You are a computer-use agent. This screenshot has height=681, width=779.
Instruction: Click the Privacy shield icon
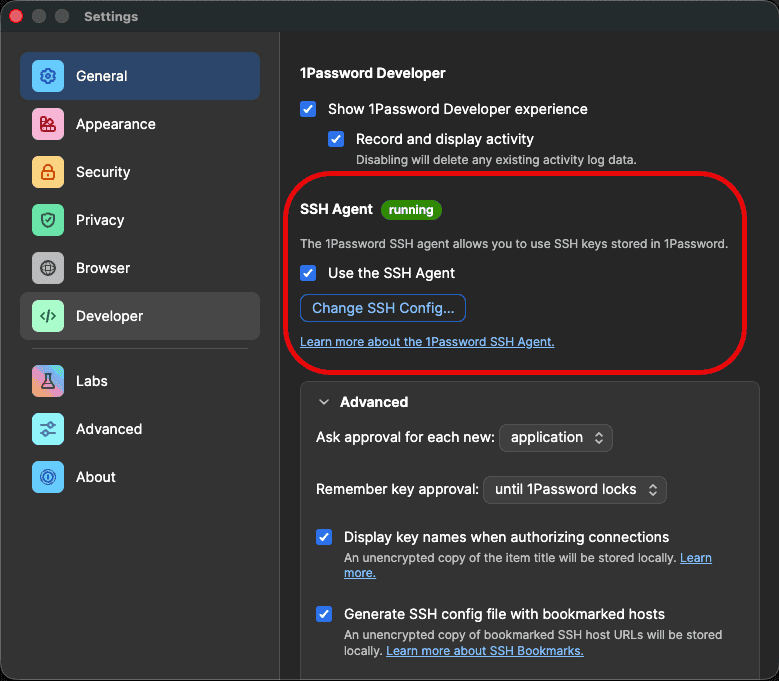[x=48, y=220]
